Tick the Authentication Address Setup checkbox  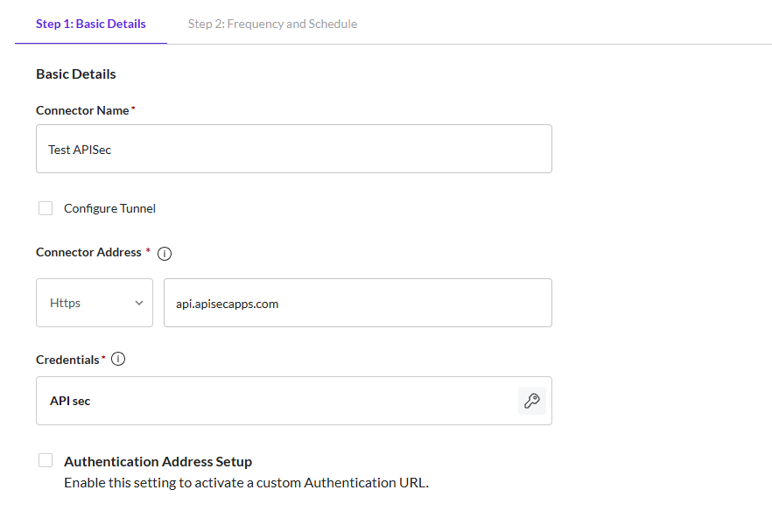pyautogui.click(x=46, y=460)
